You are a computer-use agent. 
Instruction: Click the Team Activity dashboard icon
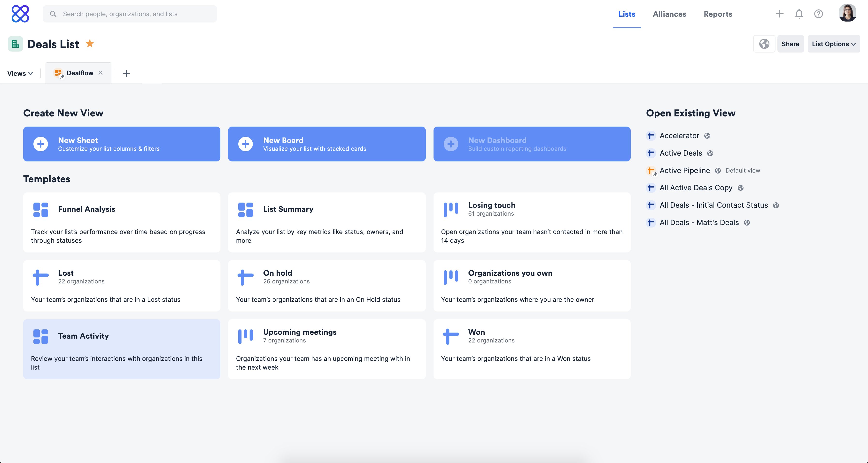[40, 336]
